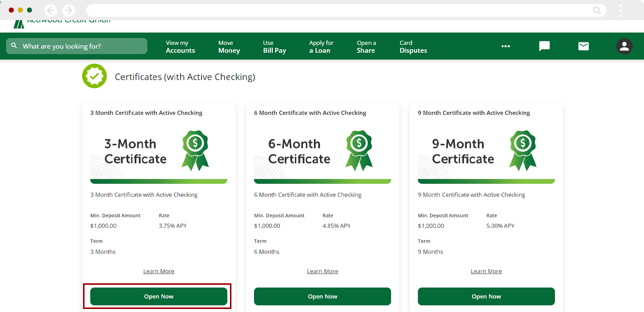Open the Apply for a Loan menu
The height and width of the screenshot is (312, 644).
321,47
